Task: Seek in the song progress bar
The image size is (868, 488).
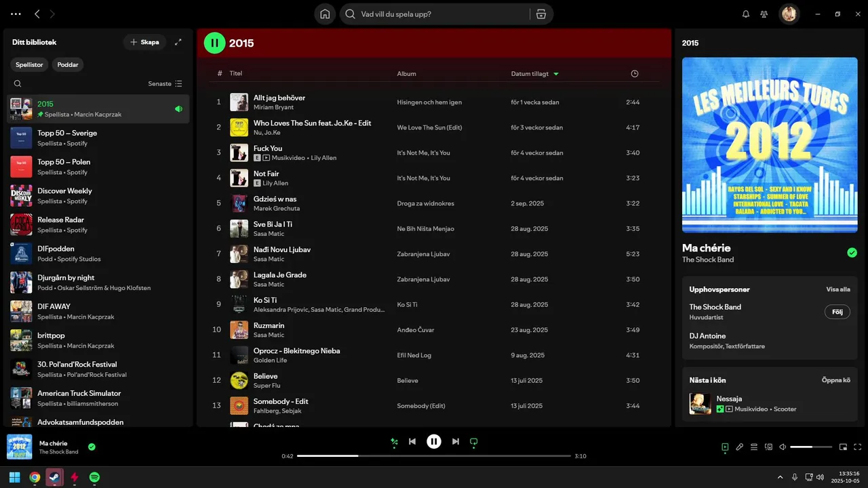Action: click(434, 456)
